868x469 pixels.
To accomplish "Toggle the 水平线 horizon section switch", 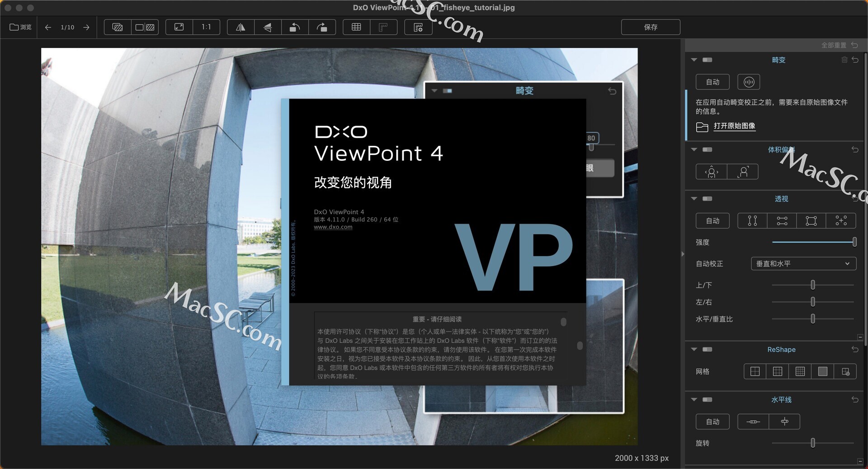I will point(708,399).
